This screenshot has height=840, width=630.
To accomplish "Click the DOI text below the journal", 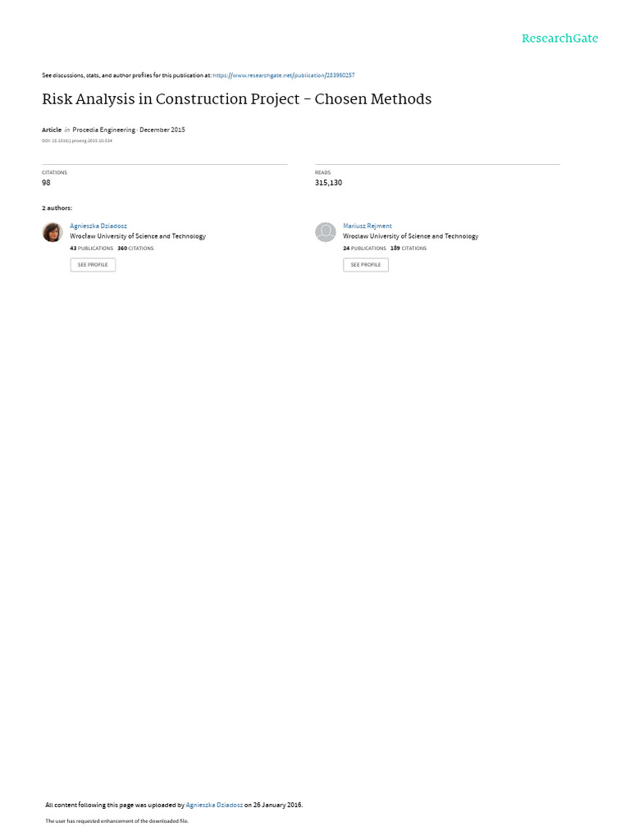I will (x=77, y=141).
